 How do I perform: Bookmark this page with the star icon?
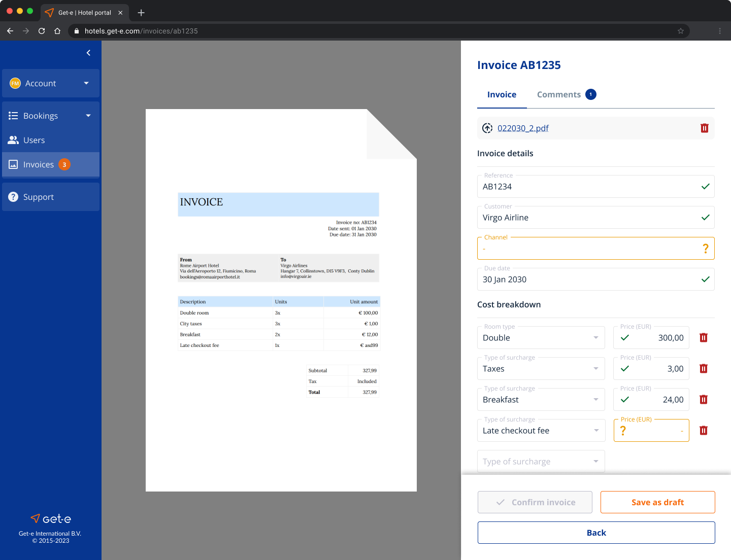[681, 31]
